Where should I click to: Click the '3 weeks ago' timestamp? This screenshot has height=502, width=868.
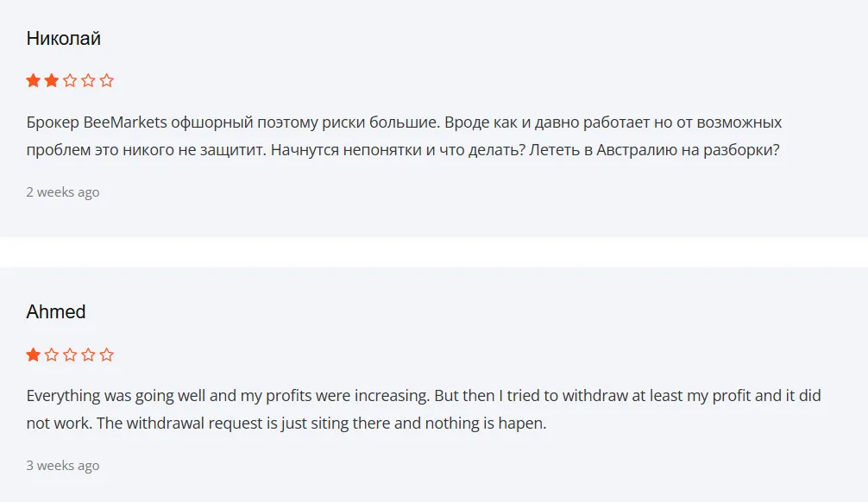click(63, 465)
